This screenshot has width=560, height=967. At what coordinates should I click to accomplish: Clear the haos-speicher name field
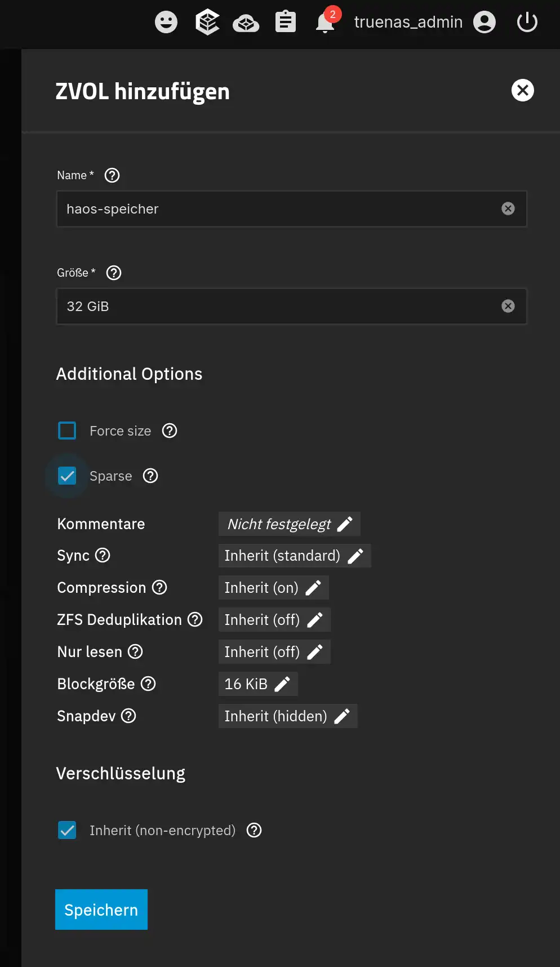pyautogui.click(x=508, y=209)
